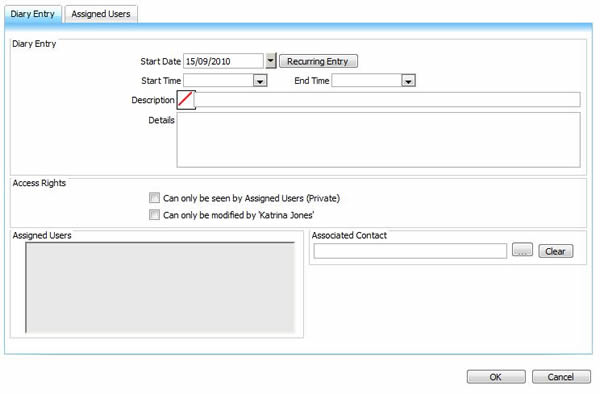Viewport: 600px width, 394px height.
Task: Open the Start Date calendar dropdown
Action: pos(271,61)
